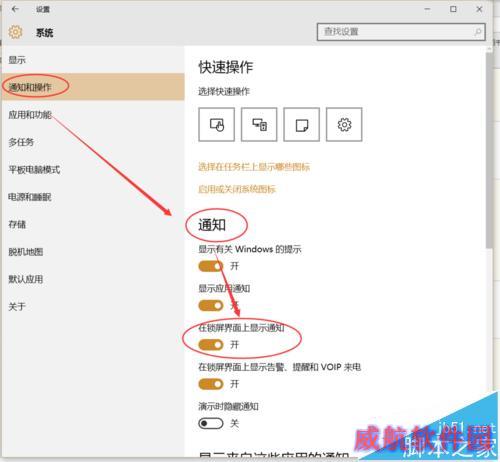Open 电源和睡眠 settings category

coord(30,197)
